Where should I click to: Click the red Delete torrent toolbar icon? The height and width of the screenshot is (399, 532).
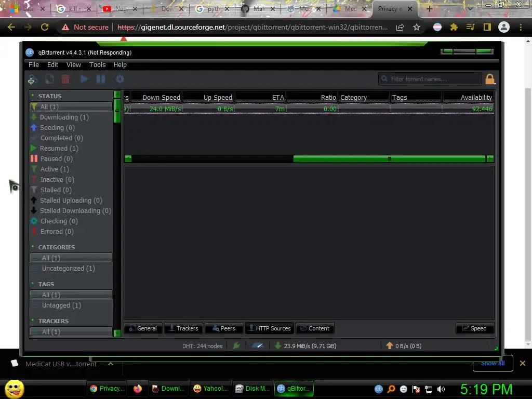click(65, 79)
